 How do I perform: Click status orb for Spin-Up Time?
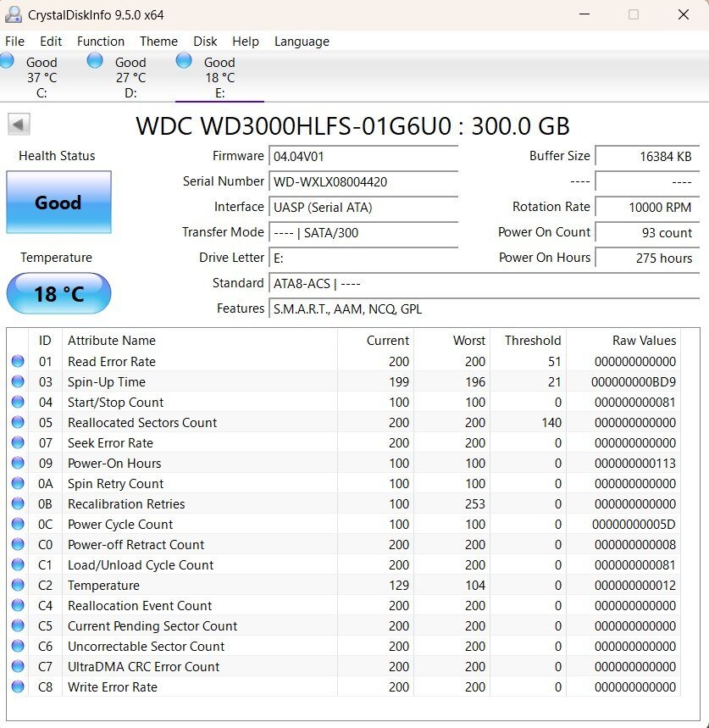click(18, 381)
